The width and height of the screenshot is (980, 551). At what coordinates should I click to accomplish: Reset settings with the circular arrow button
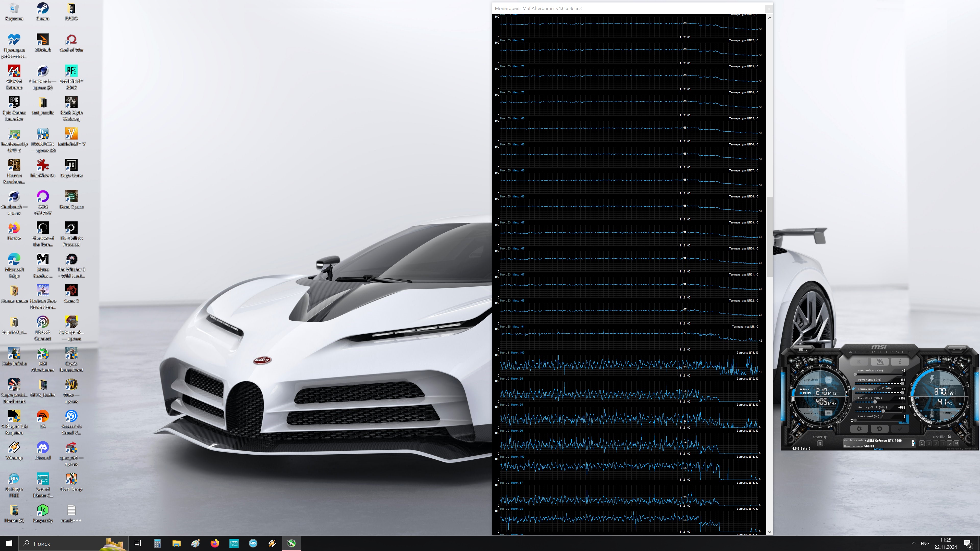(x=879, y=429)
